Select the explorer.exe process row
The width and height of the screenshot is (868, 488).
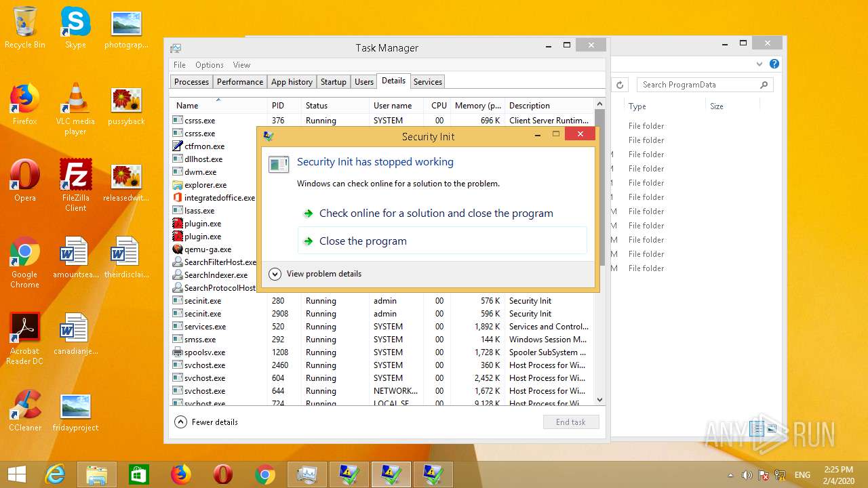[214, 185]
